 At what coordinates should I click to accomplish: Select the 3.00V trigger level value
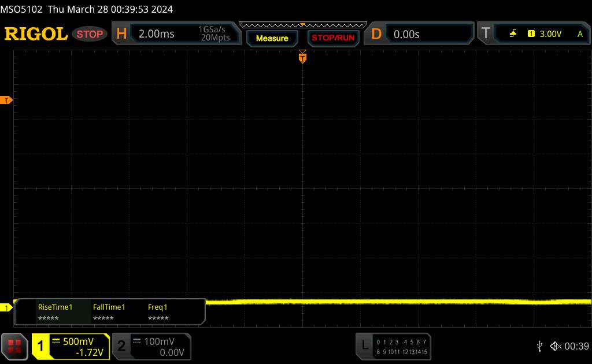[550, 34]
